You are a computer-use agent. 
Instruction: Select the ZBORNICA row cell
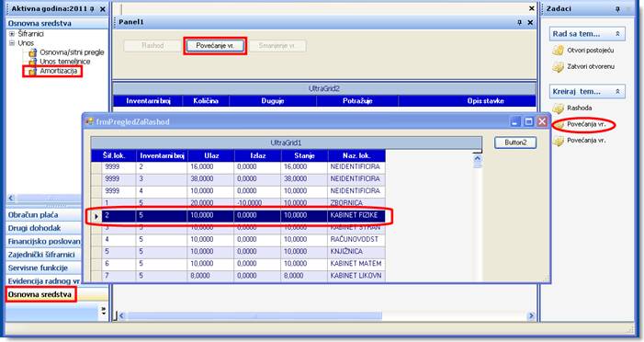tap(356, 203)
